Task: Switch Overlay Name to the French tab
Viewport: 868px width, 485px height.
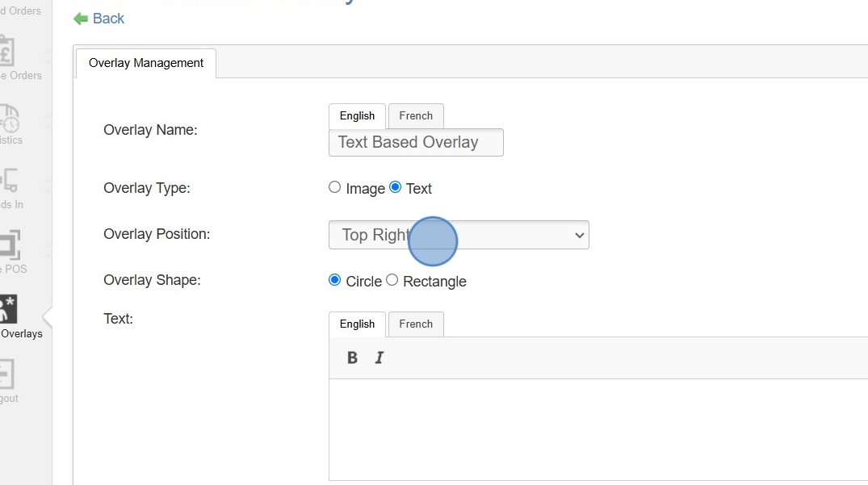Action: pyautogui.click(x=416, y=116)
